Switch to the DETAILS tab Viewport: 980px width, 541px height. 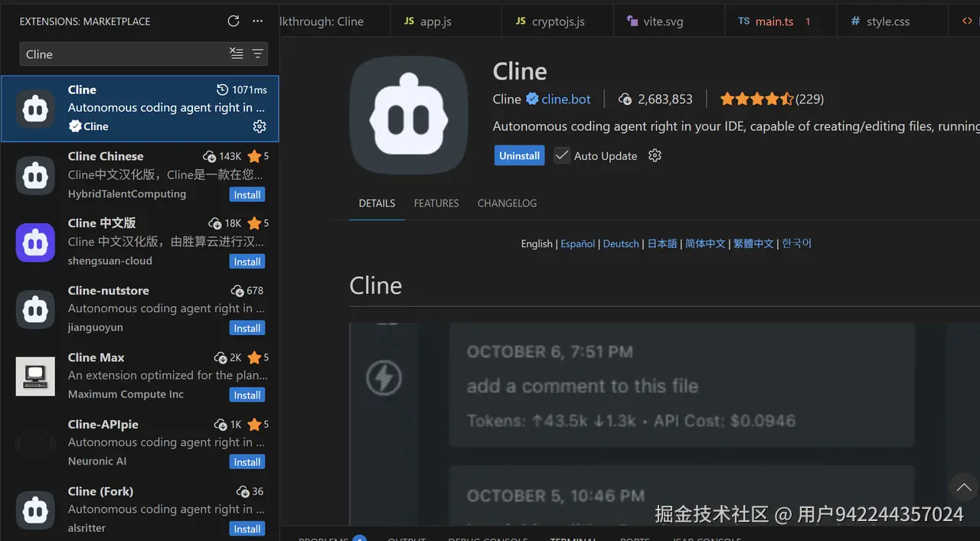(x=377, y=204)
